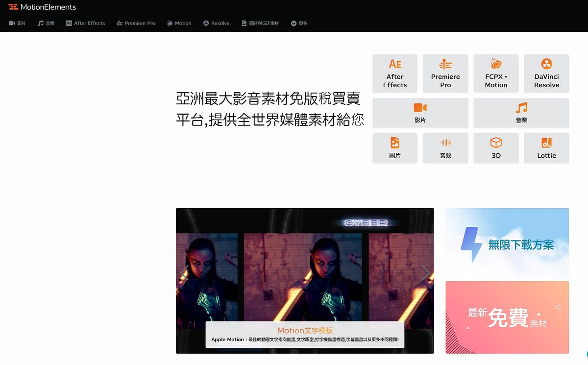Open the 影片 menu in the top navigation
Screen dimensions: 588x365
point(17,23)
